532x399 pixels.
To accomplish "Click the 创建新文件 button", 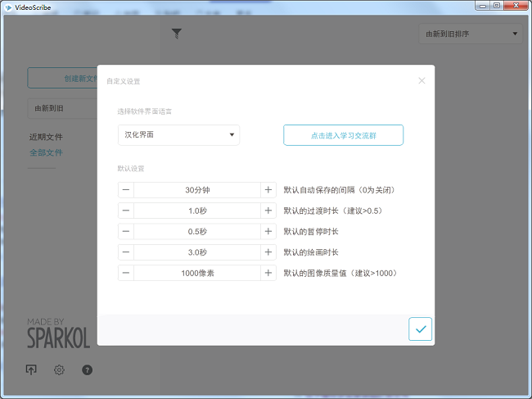I will point(62,78).
